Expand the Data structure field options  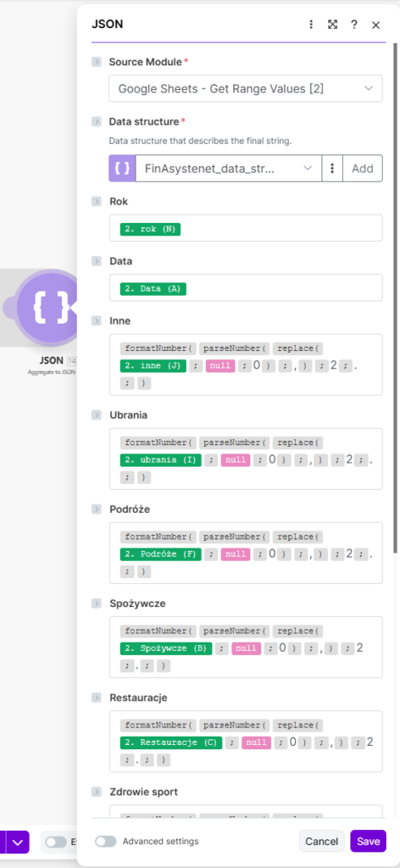tap(97, 122)
